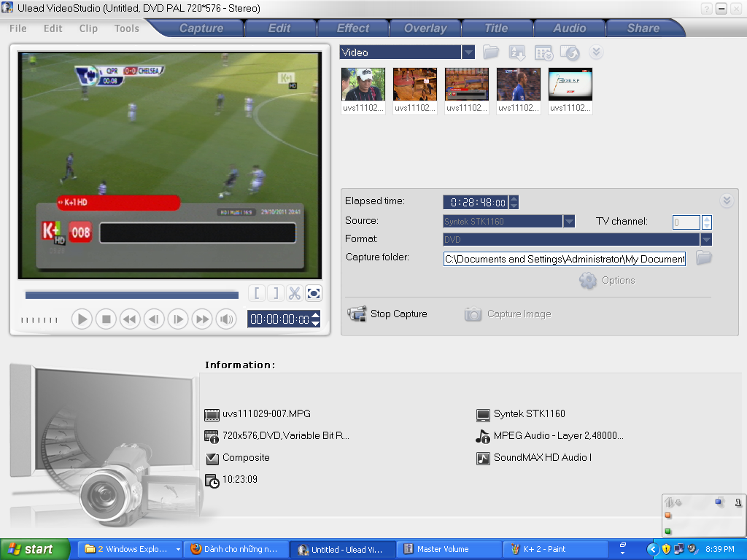Sort clips in the library icon
747x560 pixels.
[x=517, y=52]
